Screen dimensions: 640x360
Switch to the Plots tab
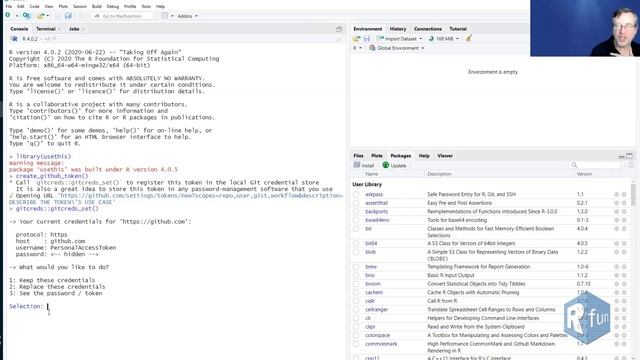(377, 156)
